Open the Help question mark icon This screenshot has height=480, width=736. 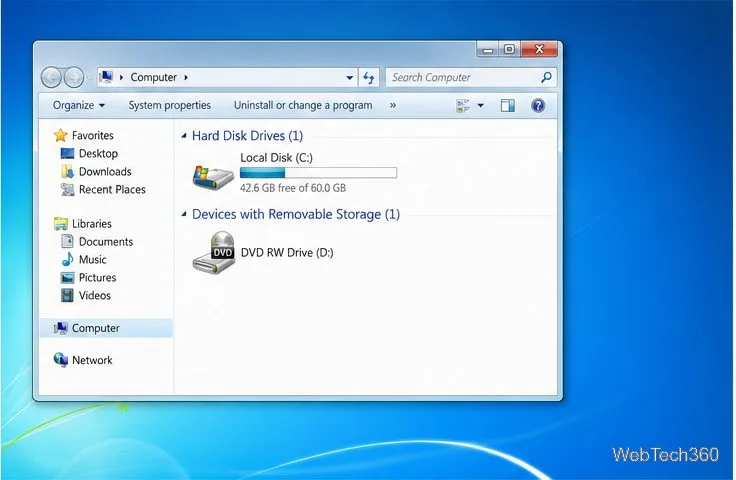coord(538,106)
